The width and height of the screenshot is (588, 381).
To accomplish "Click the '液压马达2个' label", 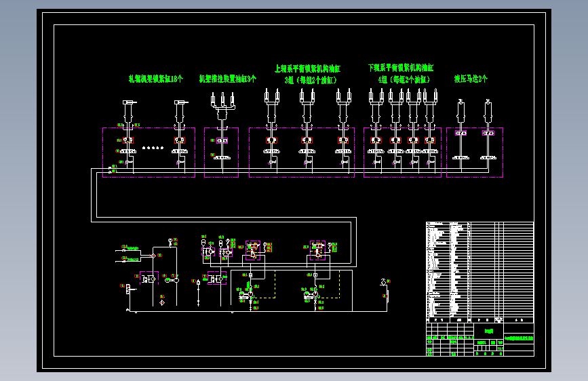I will tap(471, 79).
